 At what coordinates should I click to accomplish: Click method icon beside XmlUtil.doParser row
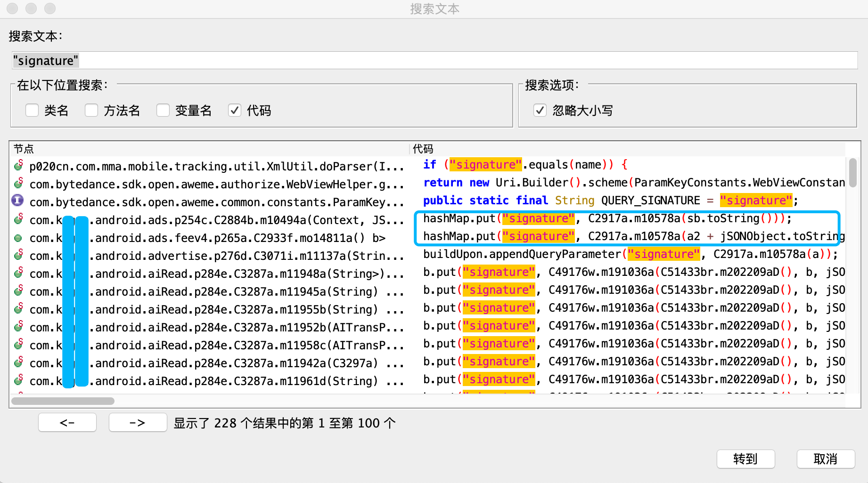[x=18, y=165]
